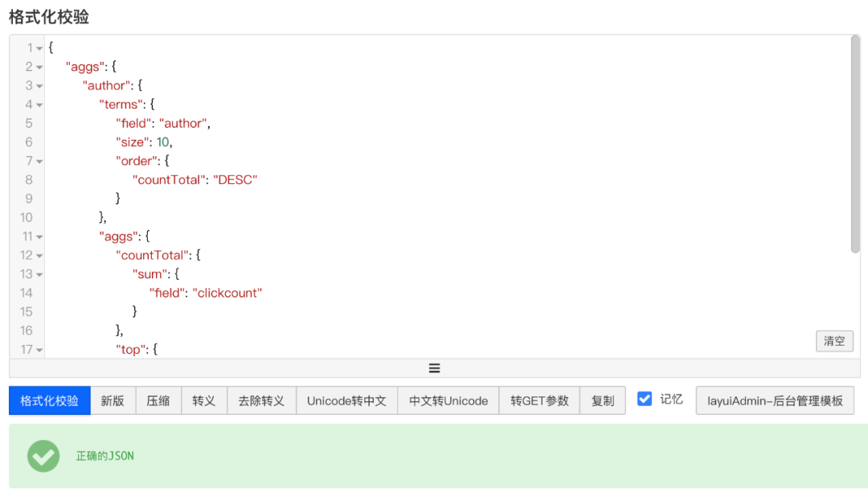Click the "countTotal" key on line 12
The image size is (868, 497).
(152, 255)
